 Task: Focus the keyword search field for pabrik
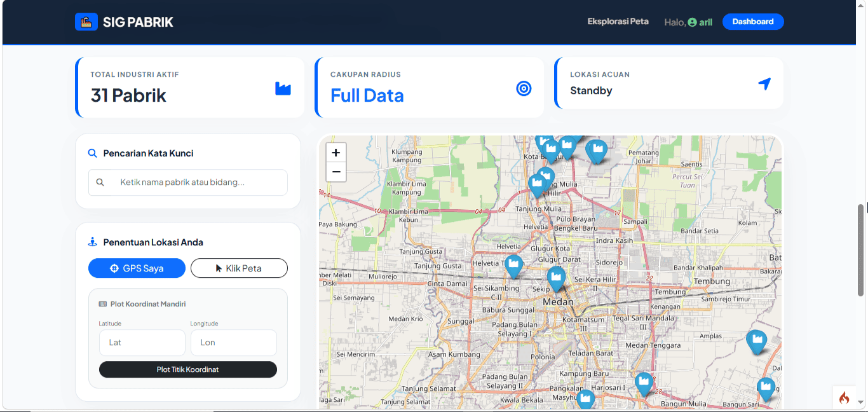pos(188,182)
